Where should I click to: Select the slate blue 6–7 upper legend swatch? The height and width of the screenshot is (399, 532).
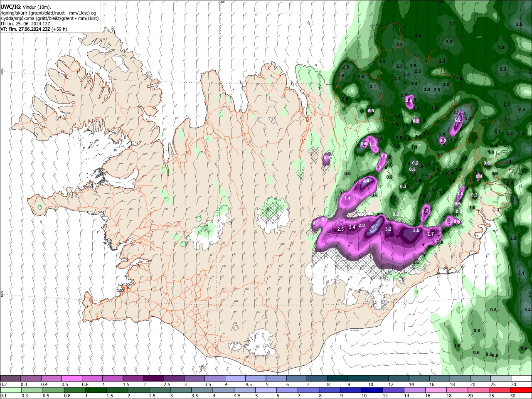point(296,379)
